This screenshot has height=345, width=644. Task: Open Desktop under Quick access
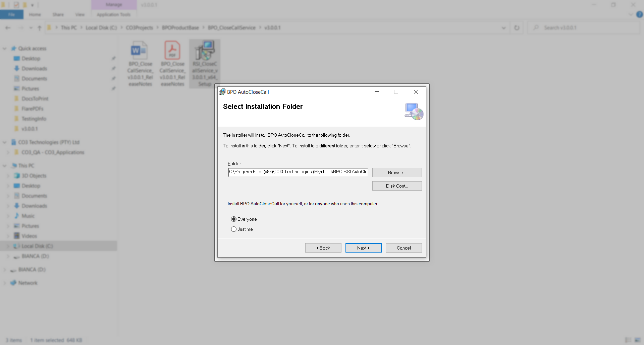(x=31, y=59)
